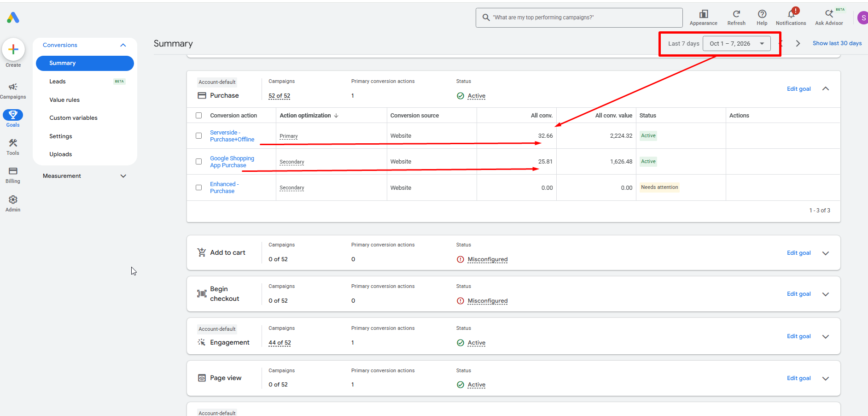
Task: Open the Goals trophy icon
Action: 13,115
